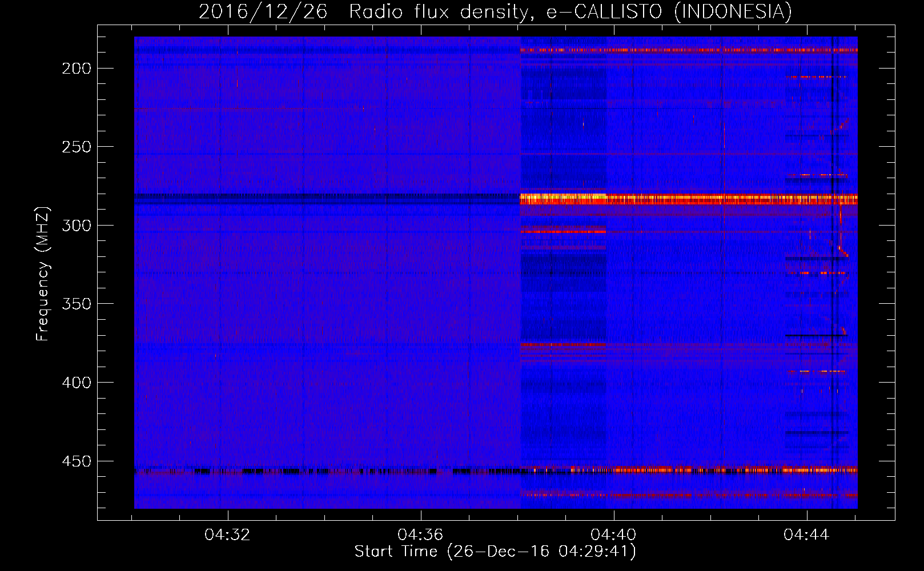Viewport: 924px width, 571px height.
Task: Select the 350 frequency tick label
Action: (x=76, y=304)
